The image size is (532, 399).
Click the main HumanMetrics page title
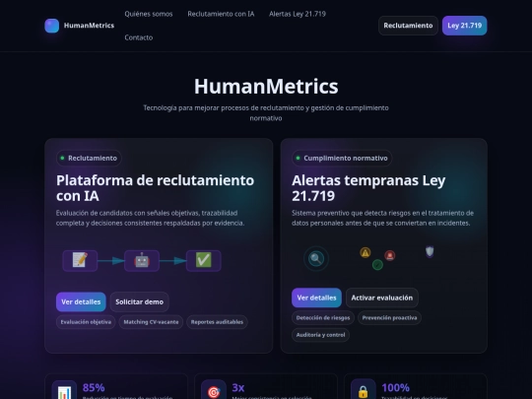coord(266,86)
